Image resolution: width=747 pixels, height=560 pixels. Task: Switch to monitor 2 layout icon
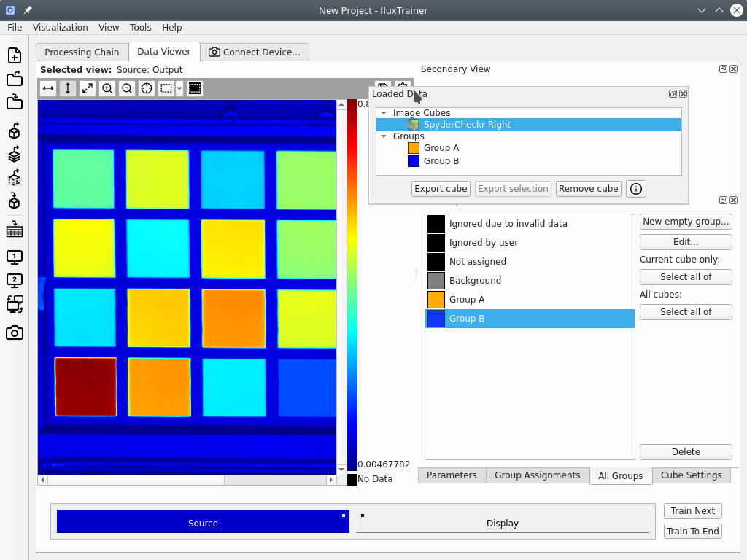(15, 281)
